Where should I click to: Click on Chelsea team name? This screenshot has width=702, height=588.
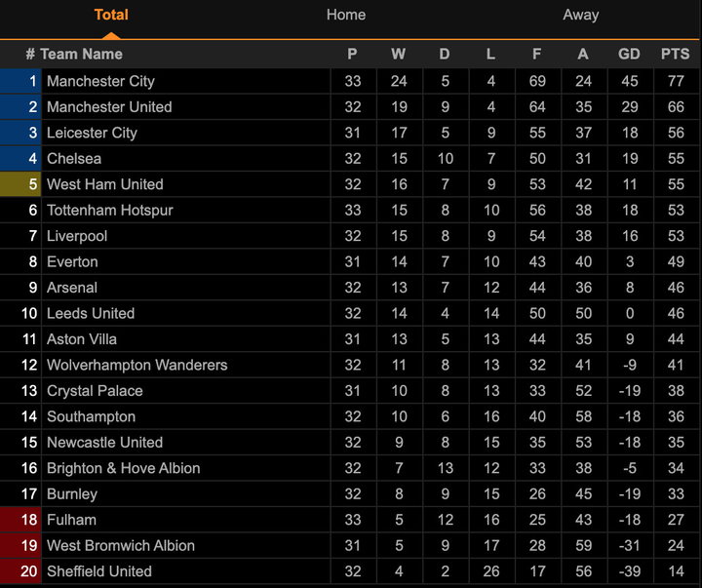point(74,159)
